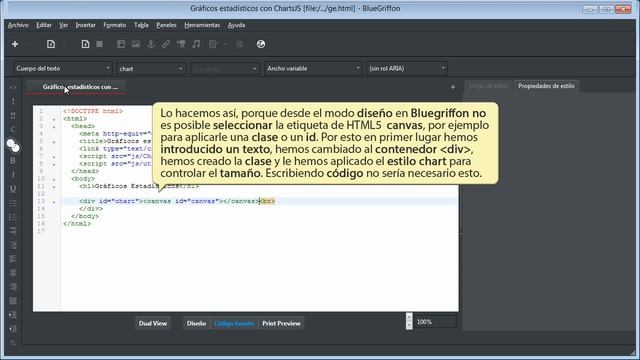Click the <!DOCTYPE html> line in source
This screenshot has width=640, height=360.
click(93, 111)
